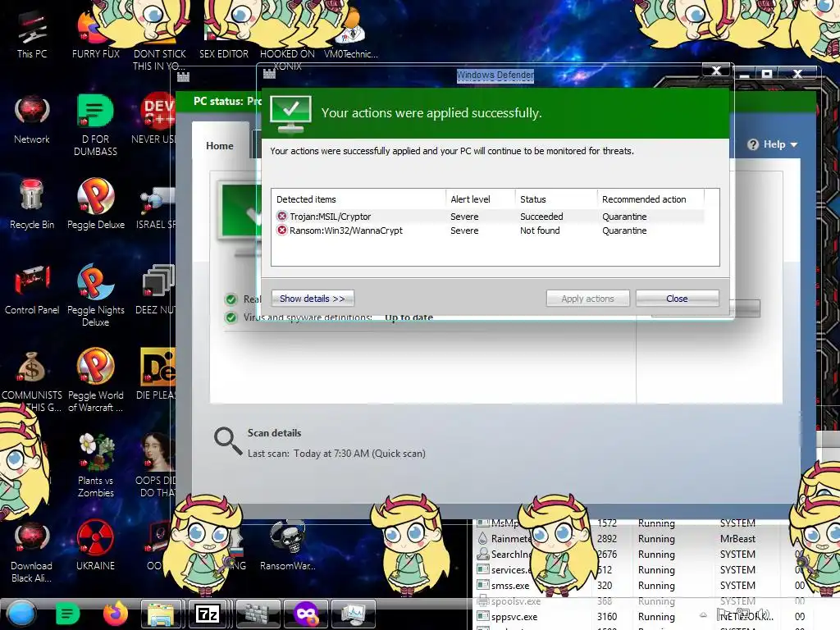Viewport: 840px width, 630px height.
Task: Open the green notes app in taskbar
Action: (x=67, y=614)
